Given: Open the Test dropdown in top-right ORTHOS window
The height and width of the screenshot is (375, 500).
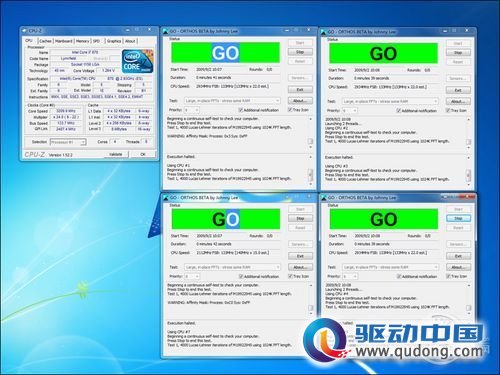Looking at the screenshot, I should pos(390,101).
